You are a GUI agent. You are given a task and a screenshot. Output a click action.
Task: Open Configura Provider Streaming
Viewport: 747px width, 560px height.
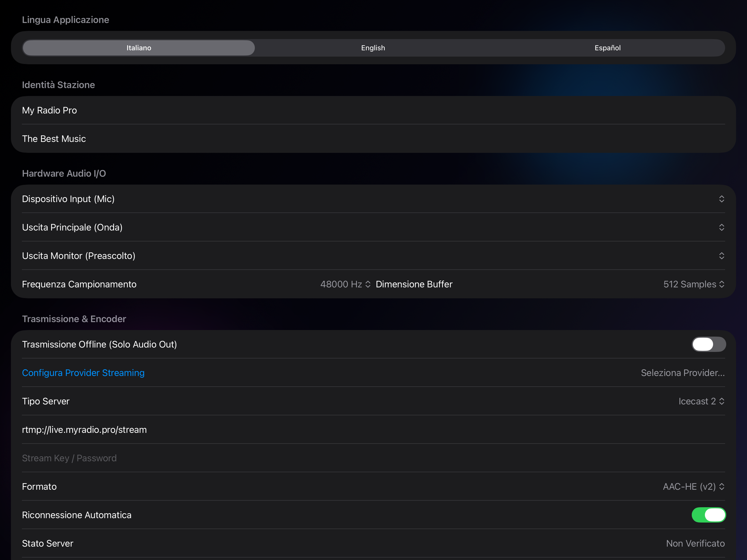[83, 372]
